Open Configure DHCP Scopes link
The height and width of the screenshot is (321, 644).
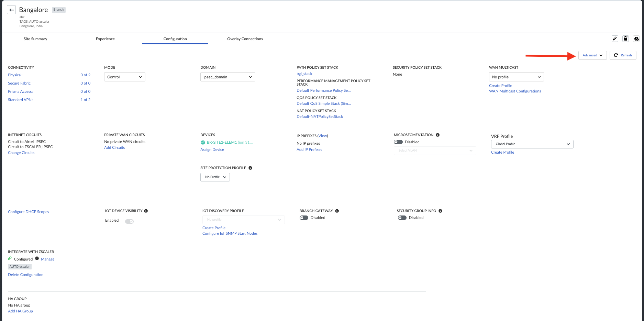pos(29,212)
